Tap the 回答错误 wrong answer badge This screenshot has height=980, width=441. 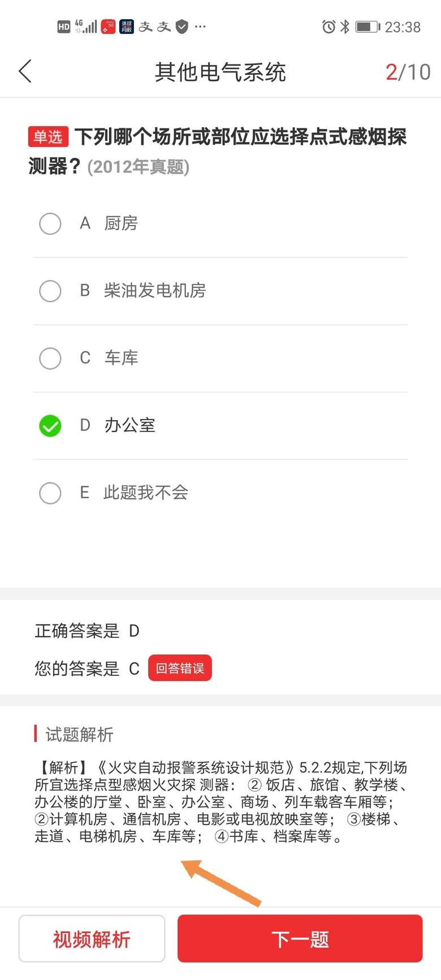pyautogui.click(x=180, y=668)
